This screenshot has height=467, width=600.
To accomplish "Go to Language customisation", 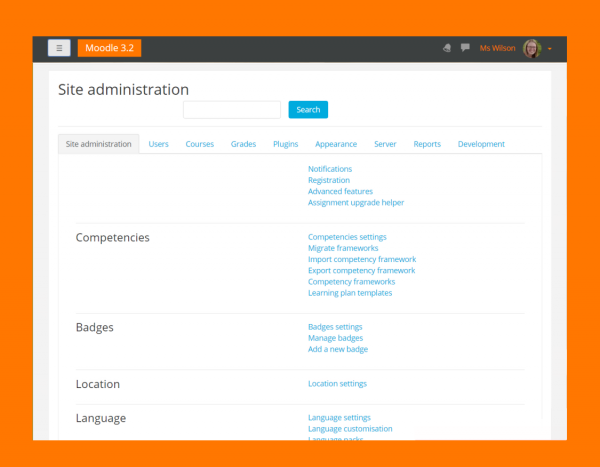I will pyautogui.click(x=350, y=429).
